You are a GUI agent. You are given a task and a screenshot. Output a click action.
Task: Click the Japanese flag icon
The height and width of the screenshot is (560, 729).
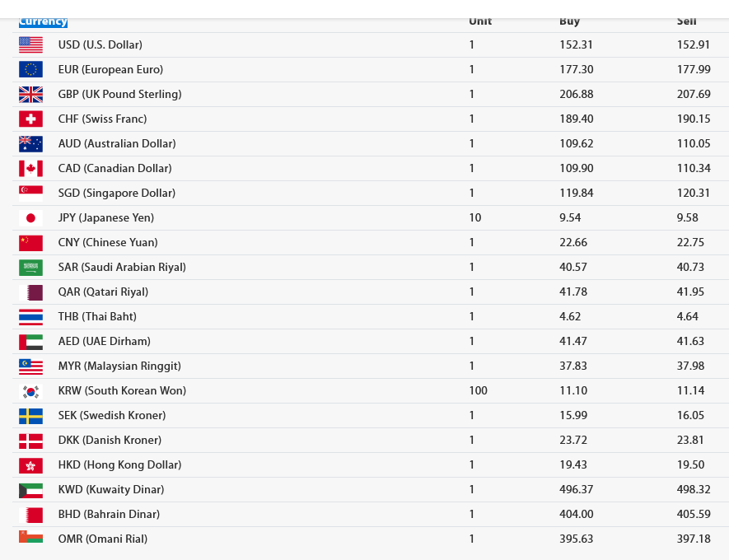[30, 218]
